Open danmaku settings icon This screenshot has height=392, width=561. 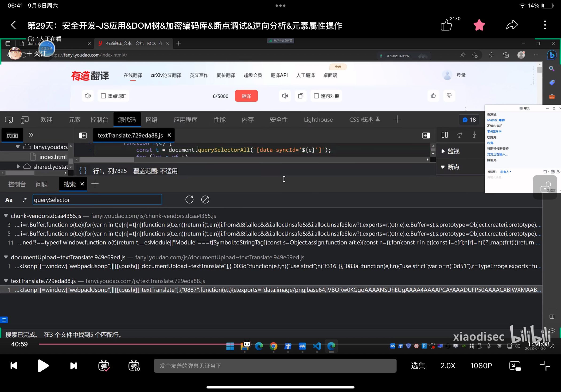click(134, 366)
